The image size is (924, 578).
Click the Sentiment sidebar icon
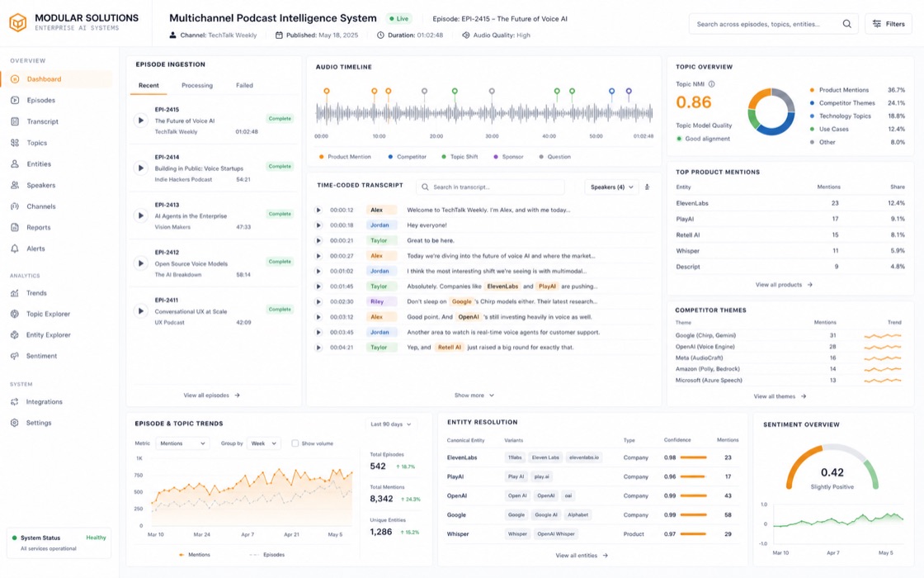pyautogui.click(x=15, y=356)
